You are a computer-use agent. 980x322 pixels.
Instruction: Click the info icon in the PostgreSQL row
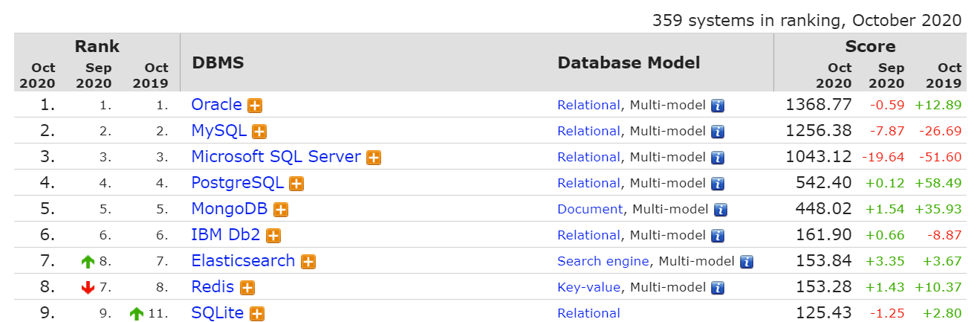(718, 184)
